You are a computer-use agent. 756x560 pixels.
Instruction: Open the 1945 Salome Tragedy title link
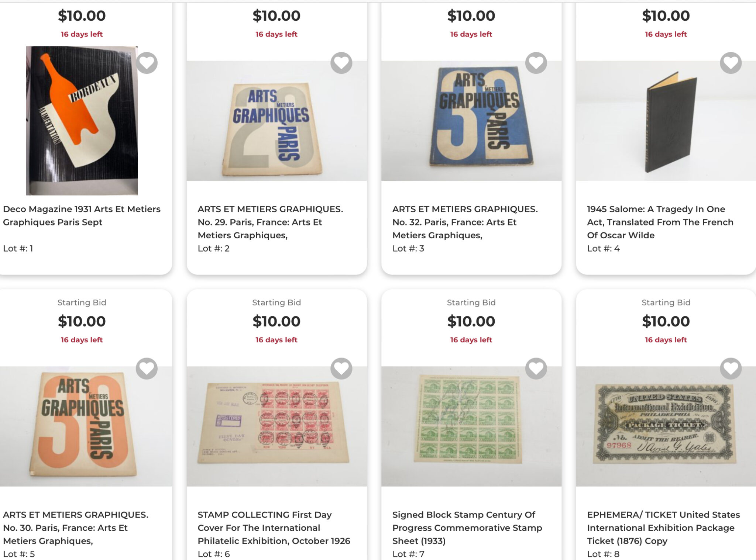click(x=660, y=222)
